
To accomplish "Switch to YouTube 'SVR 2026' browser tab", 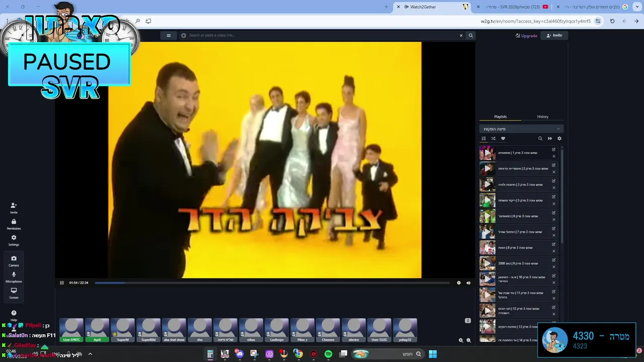I will pos(516,7).
